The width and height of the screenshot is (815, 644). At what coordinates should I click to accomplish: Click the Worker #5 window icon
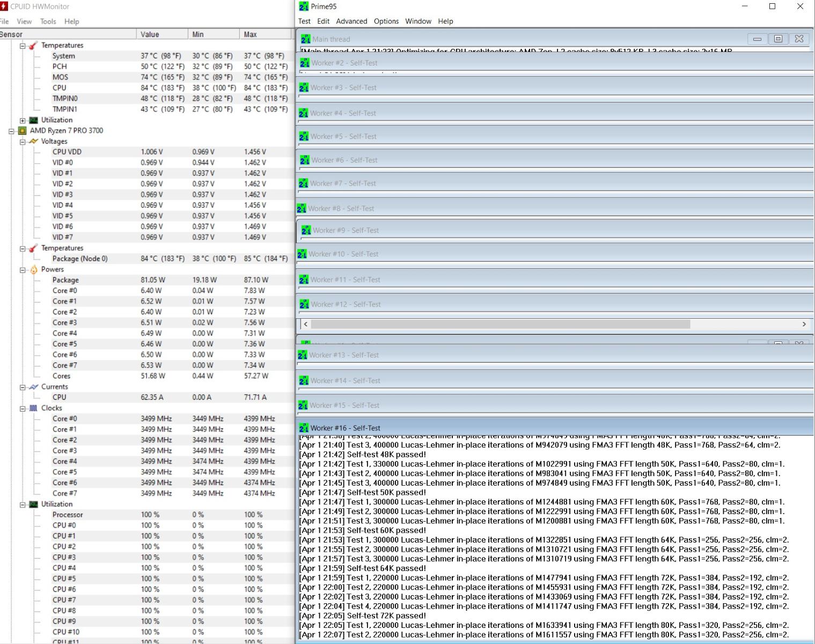(304, 136)
